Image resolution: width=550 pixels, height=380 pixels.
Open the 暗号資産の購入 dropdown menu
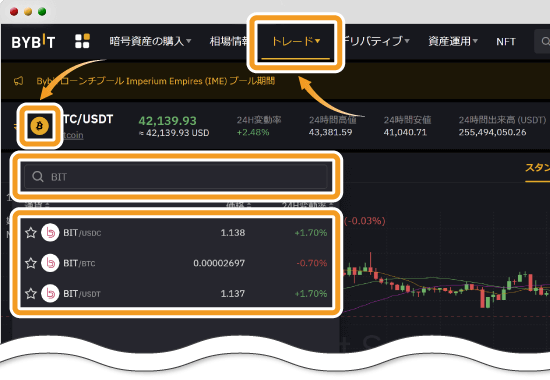click(150, 41)
